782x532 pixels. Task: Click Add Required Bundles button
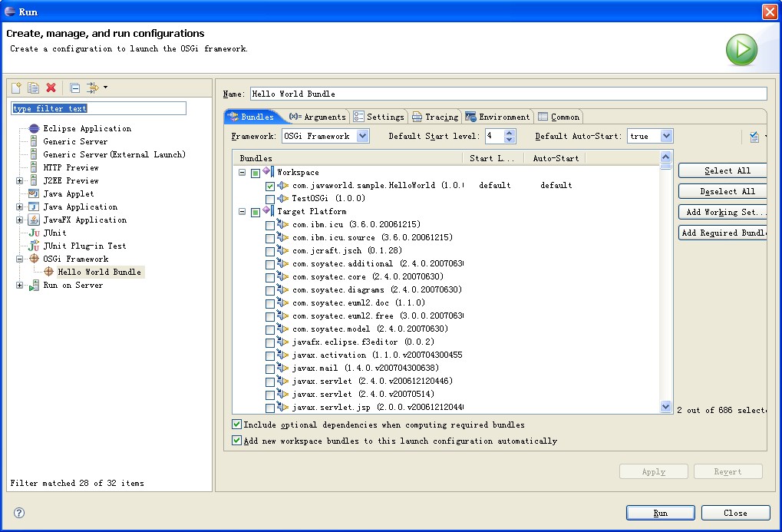coord(723,233)
